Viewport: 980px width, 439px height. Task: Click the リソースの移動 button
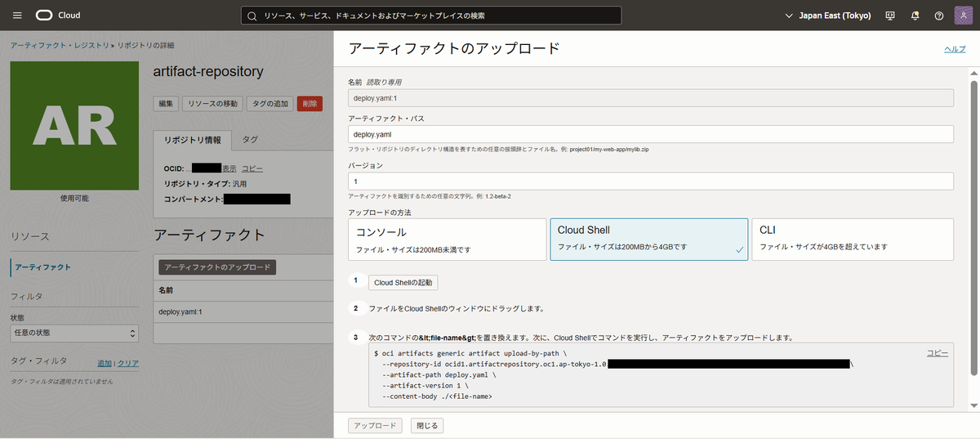[x=212, y=104]
